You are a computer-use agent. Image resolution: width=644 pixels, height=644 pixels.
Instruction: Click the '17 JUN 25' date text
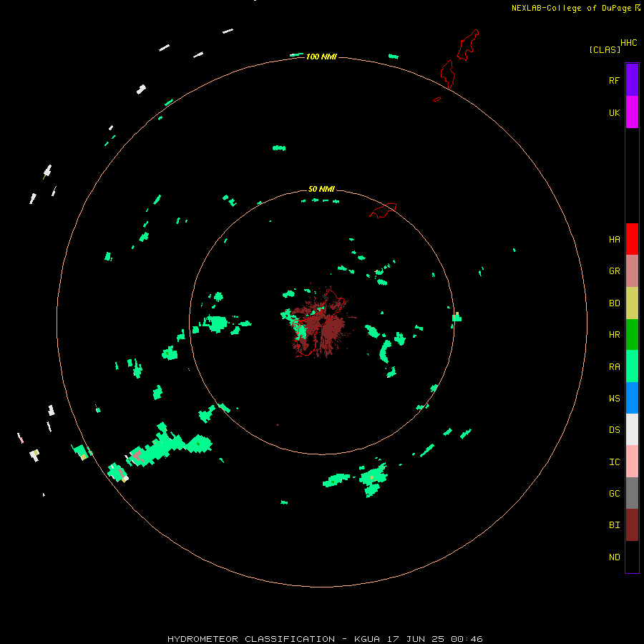[x=416, y=639]
